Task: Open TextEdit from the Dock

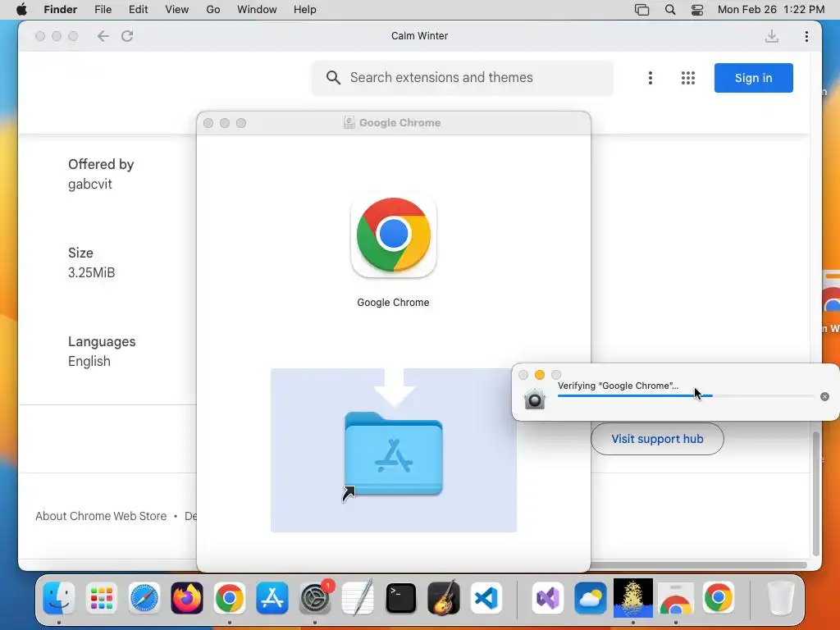Action: (358, 597)
